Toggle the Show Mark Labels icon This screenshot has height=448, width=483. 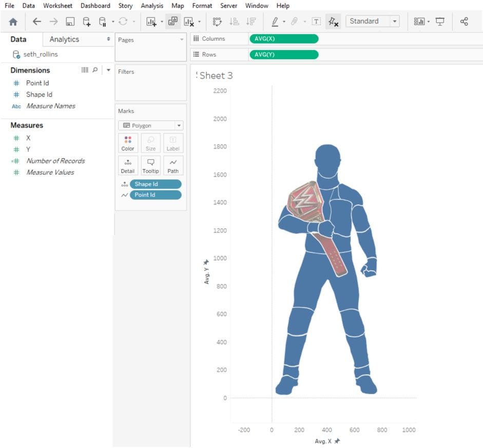click(x=316, y=21)
